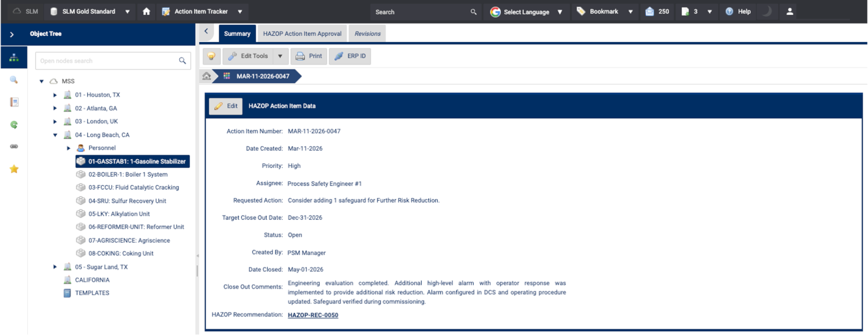Open the inbox showing 250 messages
Image resolution: width=868 pixels, height=335 pixels.
pos(657,12)
